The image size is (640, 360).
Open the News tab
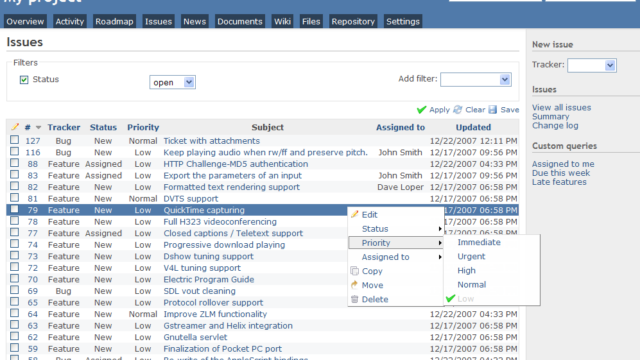194,22
